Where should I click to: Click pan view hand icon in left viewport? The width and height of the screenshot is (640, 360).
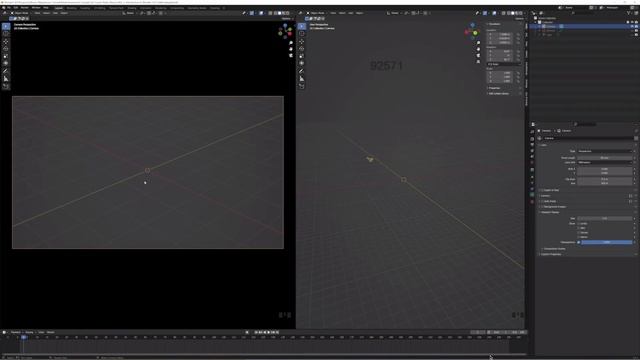[x=291, y=49]
